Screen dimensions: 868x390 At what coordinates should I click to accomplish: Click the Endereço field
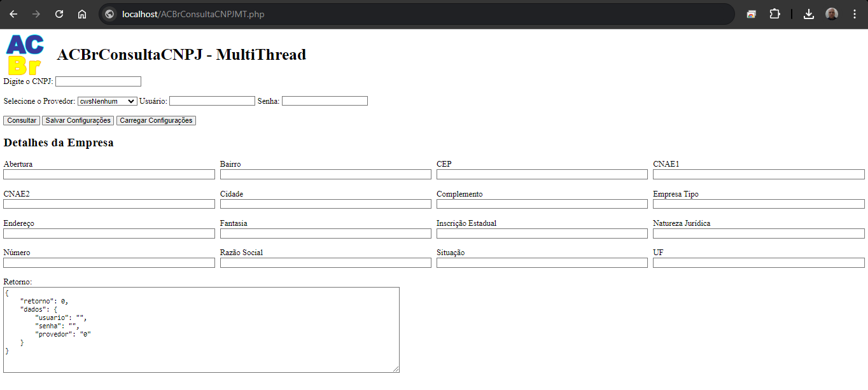[x=109, y=233]
